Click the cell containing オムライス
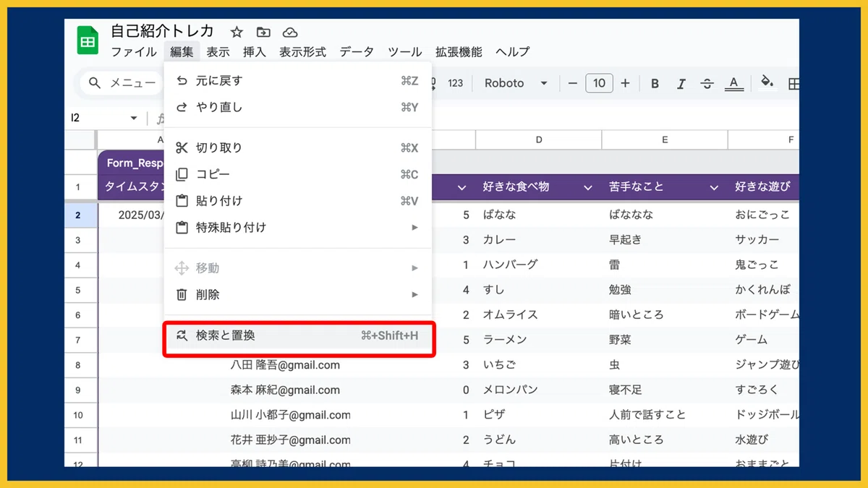This screenshot has width=868, height=488. click(x=539, y=314)
